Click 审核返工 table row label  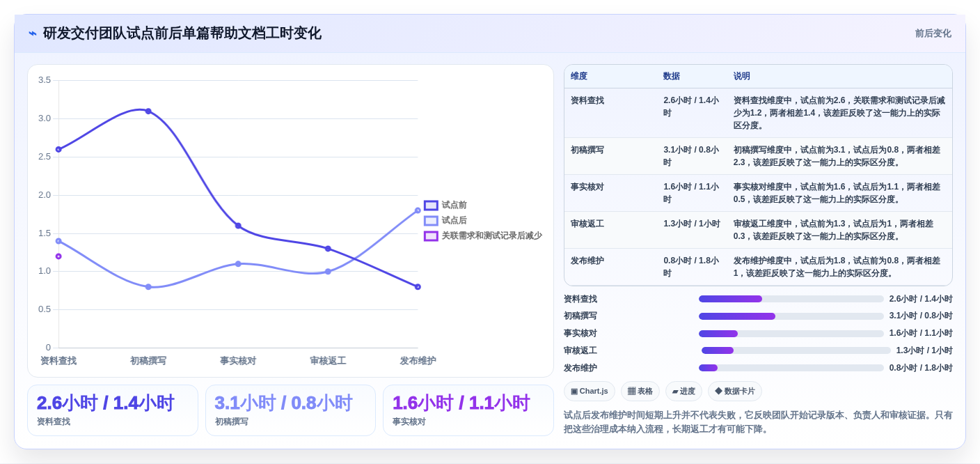[587, 224]
